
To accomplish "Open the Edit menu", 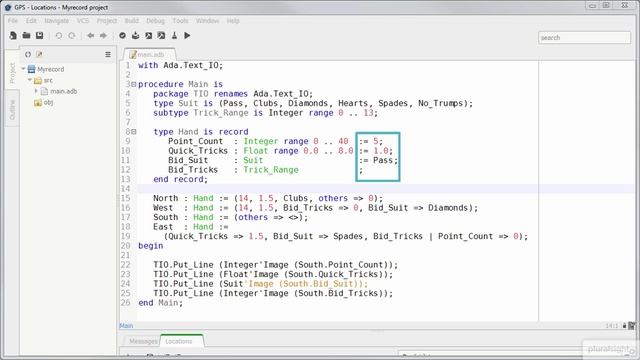I will click(31, 20).
